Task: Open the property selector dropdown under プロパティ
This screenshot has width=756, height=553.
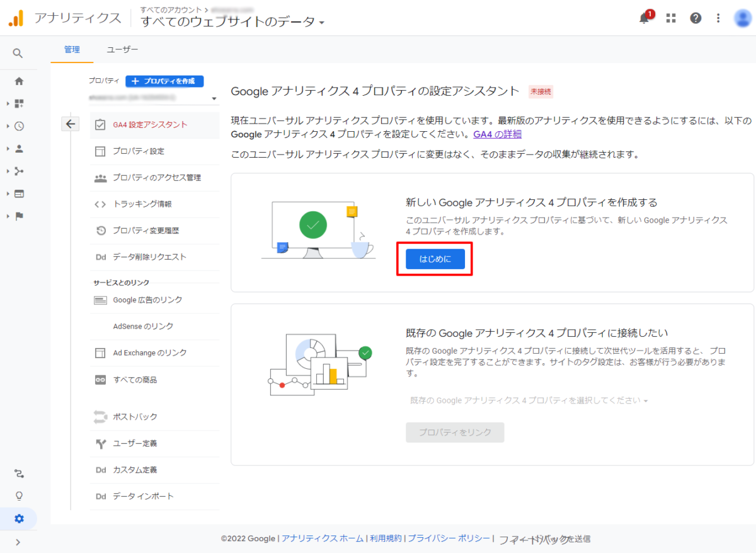Action: 152,98
